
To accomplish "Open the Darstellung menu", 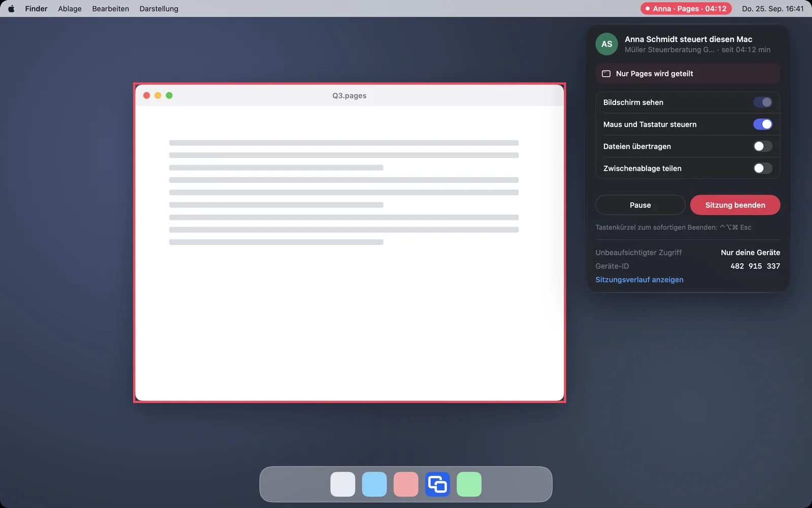I will tap(159, 9).
